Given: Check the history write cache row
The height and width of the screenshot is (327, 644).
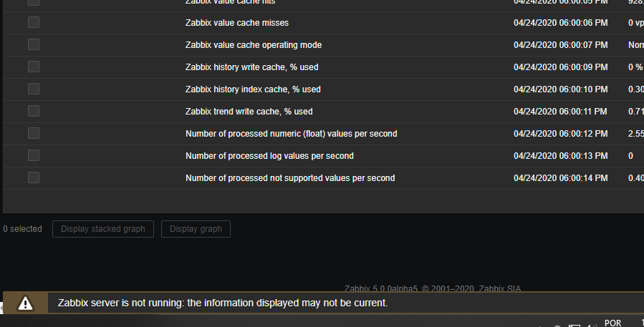Looking at the screenshot, I should point(34,67).
